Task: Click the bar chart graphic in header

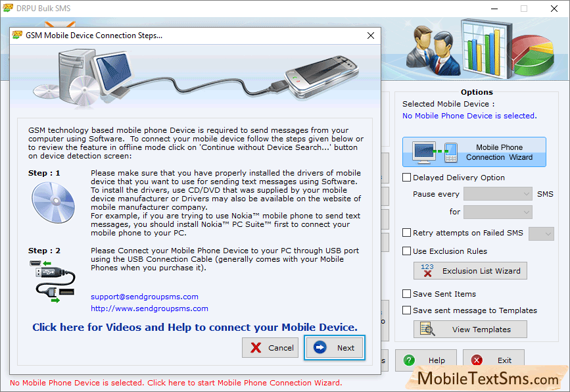Action: tap(487, 49)
